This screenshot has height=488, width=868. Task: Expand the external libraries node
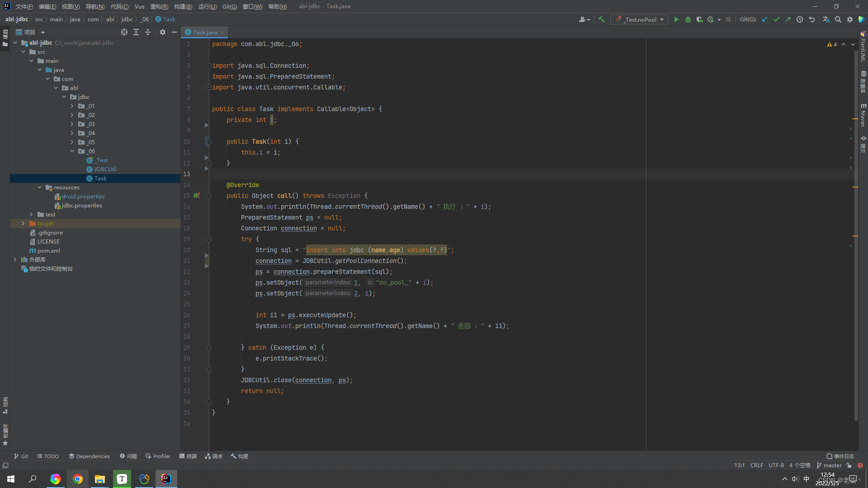15,260
